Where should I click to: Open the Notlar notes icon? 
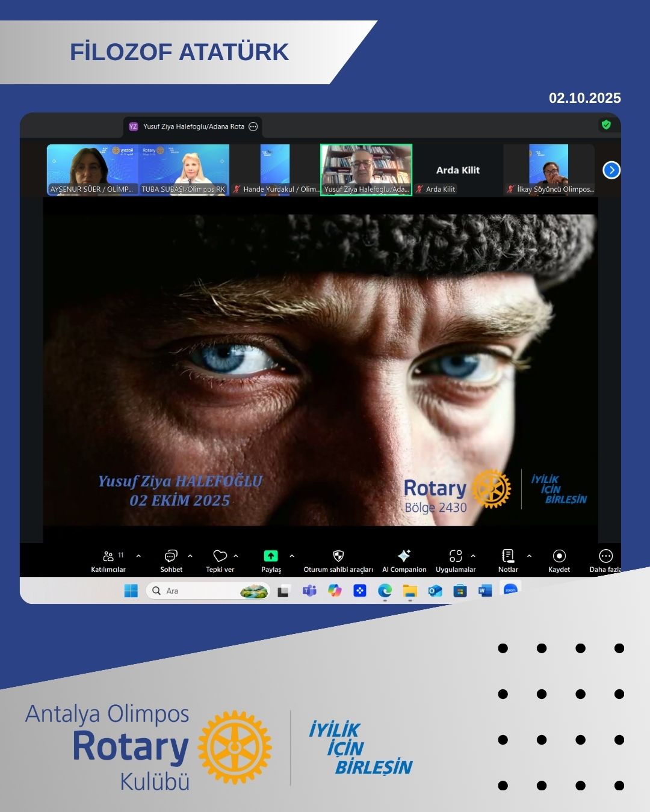pos(508,556)
